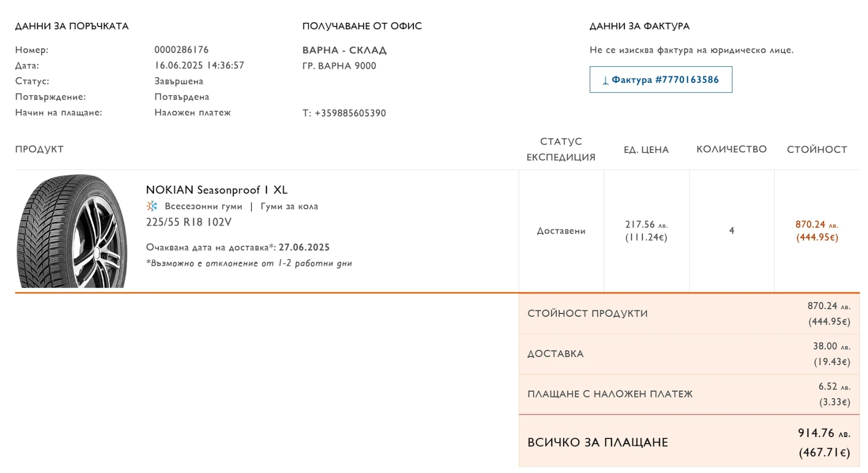Click the phone number +359885605390
This screenshot has height=473, width=868.
344,113
